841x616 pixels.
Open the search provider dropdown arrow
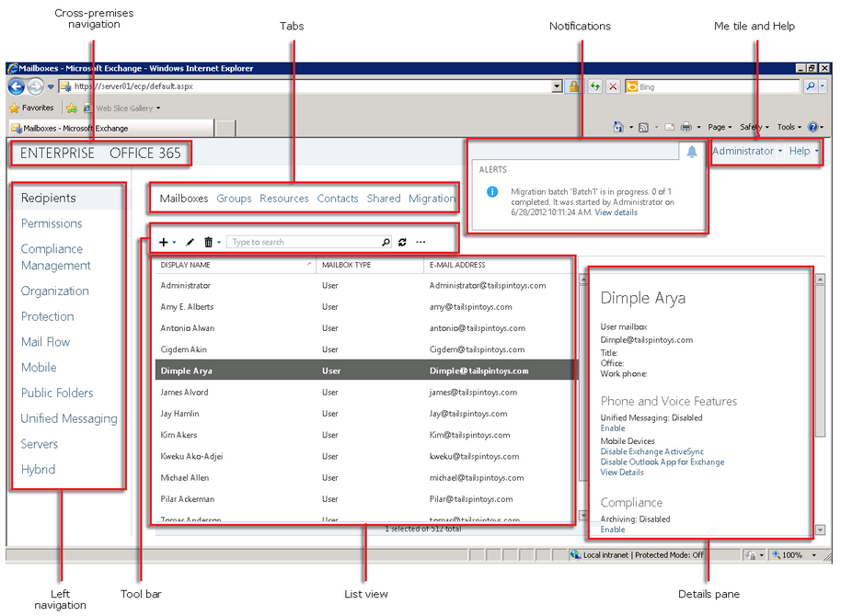tap(823, 86)
